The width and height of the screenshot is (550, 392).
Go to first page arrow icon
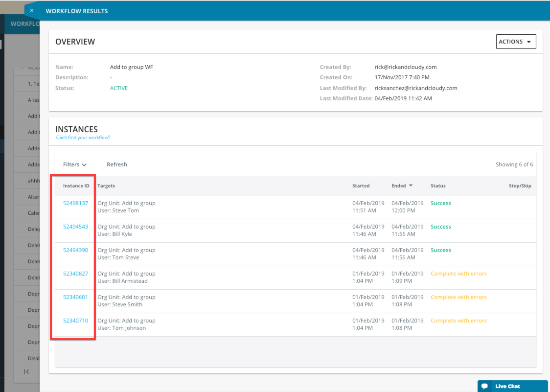pyautogui.click(x=26, y=371)
